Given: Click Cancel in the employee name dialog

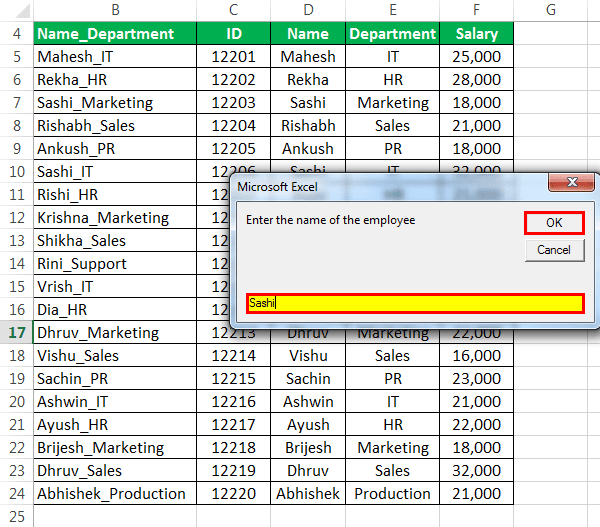Looking at the screenshot, I should pos(554,250).
